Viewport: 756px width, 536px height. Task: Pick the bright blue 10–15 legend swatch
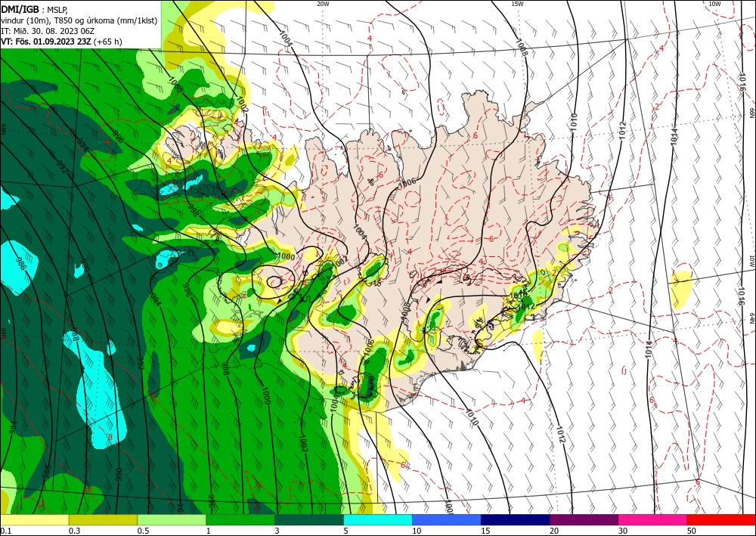tap(447, 519)
